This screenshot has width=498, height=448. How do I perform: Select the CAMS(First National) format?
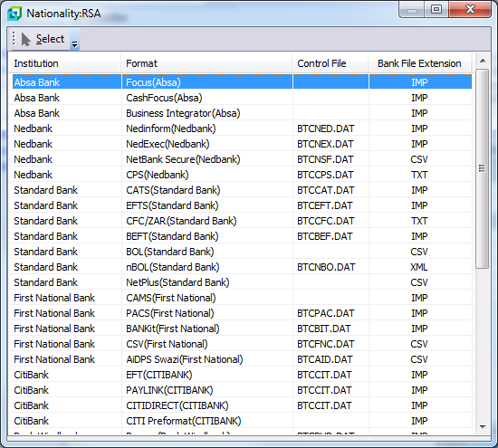171,298
